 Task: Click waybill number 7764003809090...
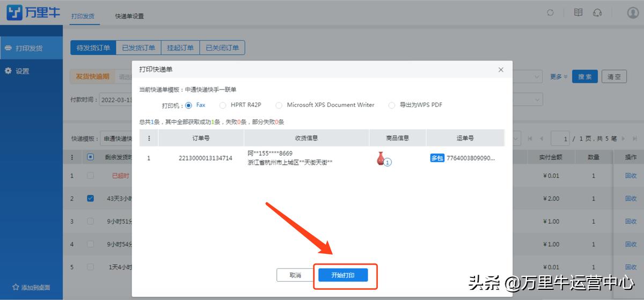pyautogui.click(x=471, y=158)
